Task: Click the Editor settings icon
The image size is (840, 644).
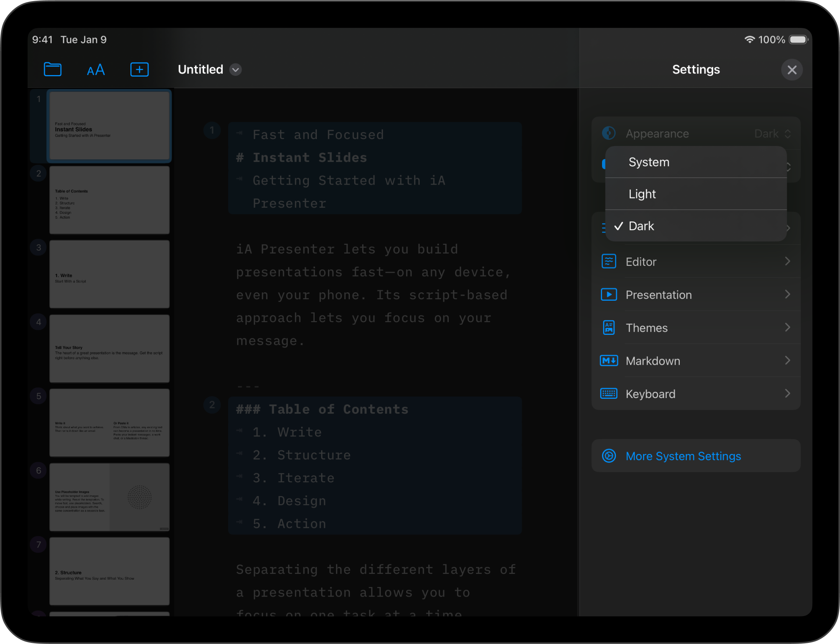Action: point(609,261)
